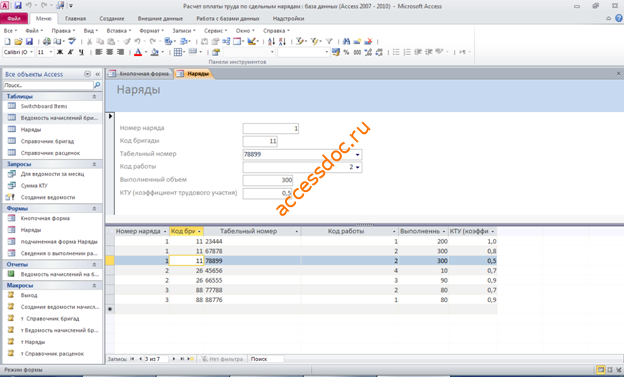The width and height of the screenshot is (624, 377).
Task: Open the Табельный номер combo box arrow
Action: click(x=357, y=154)
